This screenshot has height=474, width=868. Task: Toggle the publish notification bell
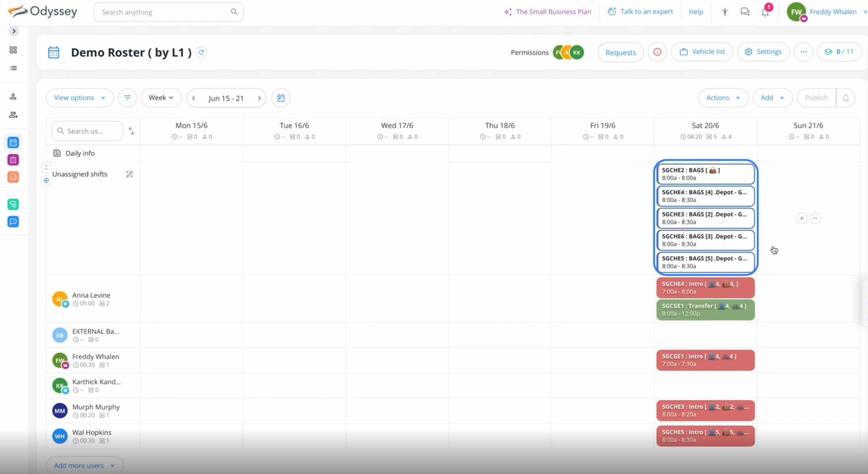(846, 98)
